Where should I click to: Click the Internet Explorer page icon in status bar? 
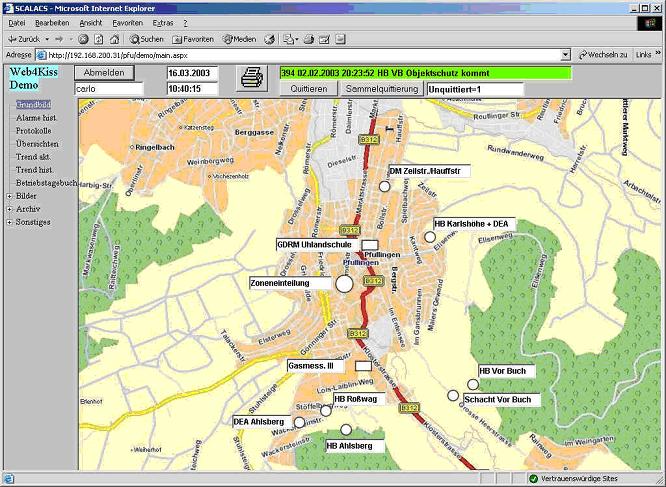pos(8,479)
